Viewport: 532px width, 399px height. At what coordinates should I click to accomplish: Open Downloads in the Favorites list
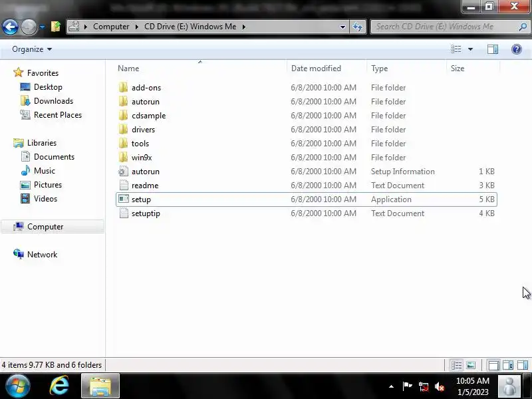53,101
